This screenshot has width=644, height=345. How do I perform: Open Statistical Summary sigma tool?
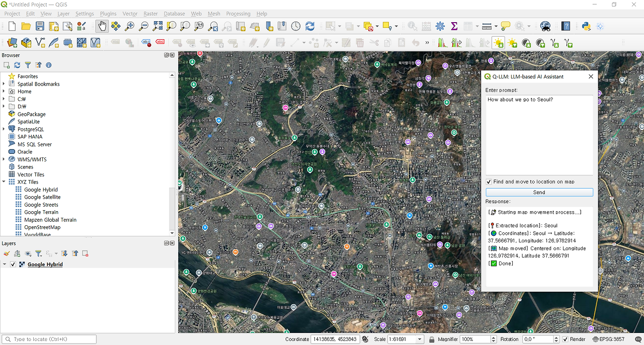click(x=454, y=26)
